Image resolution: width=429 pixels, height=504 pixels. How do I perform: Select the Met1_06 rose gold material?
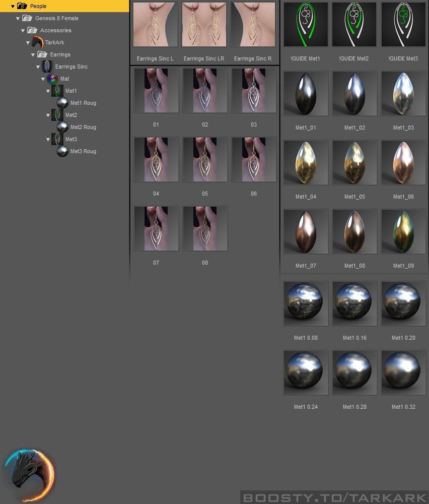click(403, 162)
